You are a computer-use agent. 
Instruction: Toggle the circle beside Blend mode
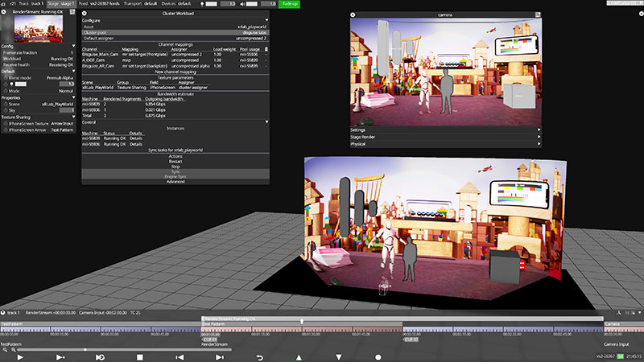[x=6, y=77]
